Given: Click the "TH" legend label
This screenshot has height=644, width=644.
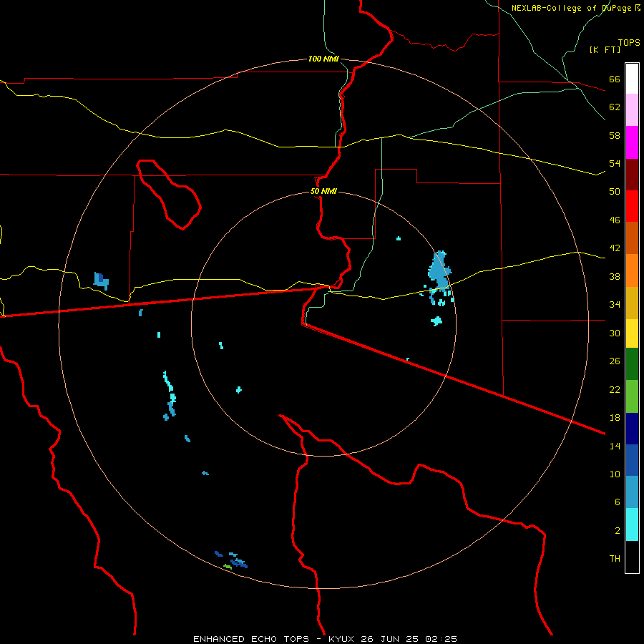Looking at the screenshot, I should [615, 558].
